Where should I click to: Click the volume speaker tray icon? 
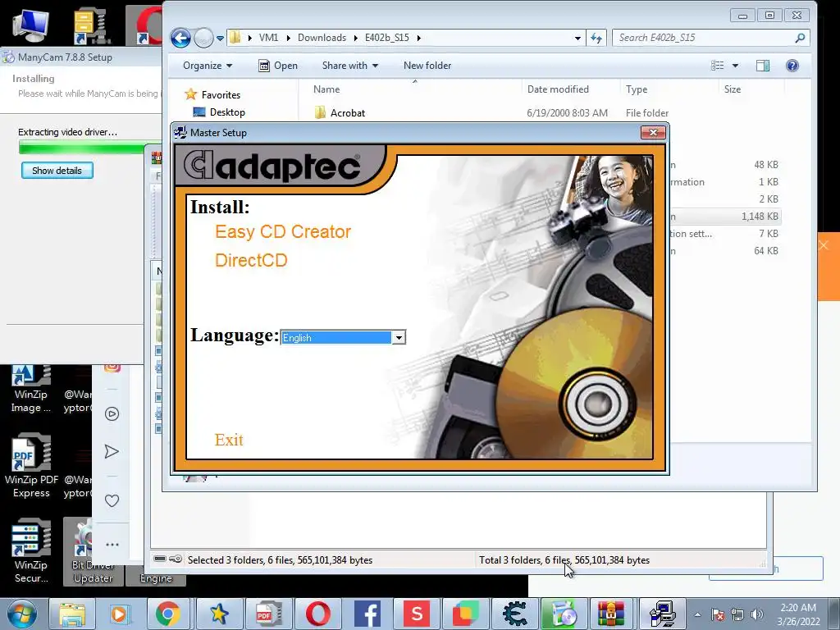[x=757, y=614]
